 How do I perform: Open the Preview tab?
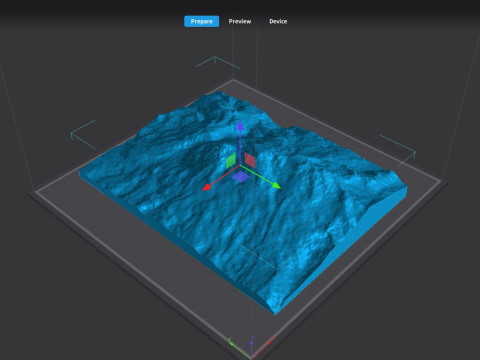[x=240, y=21]
